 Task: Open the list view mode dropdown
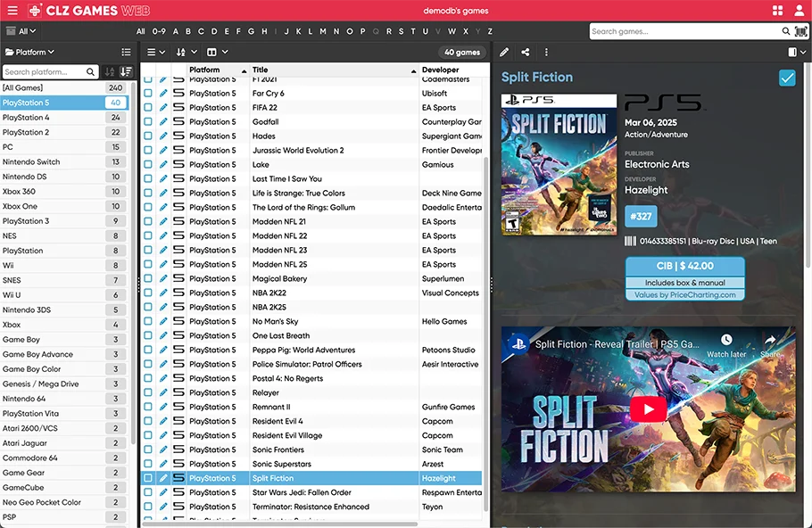[156, 52]
